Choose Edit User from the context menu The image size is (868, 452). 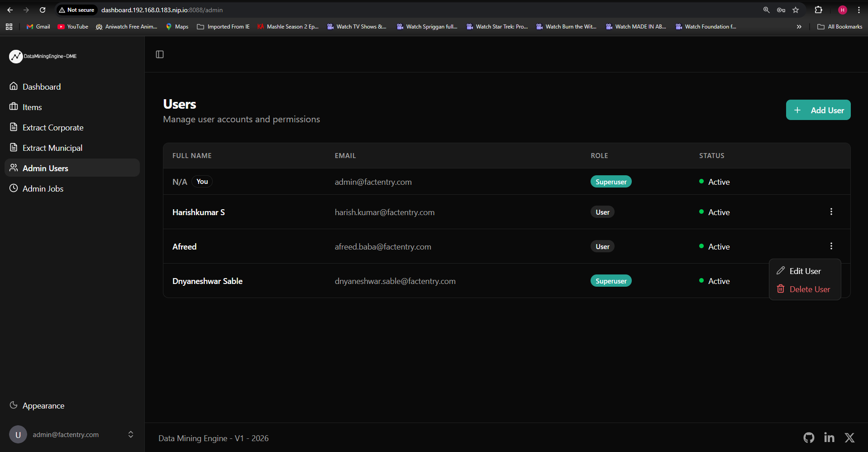point(805,271)
